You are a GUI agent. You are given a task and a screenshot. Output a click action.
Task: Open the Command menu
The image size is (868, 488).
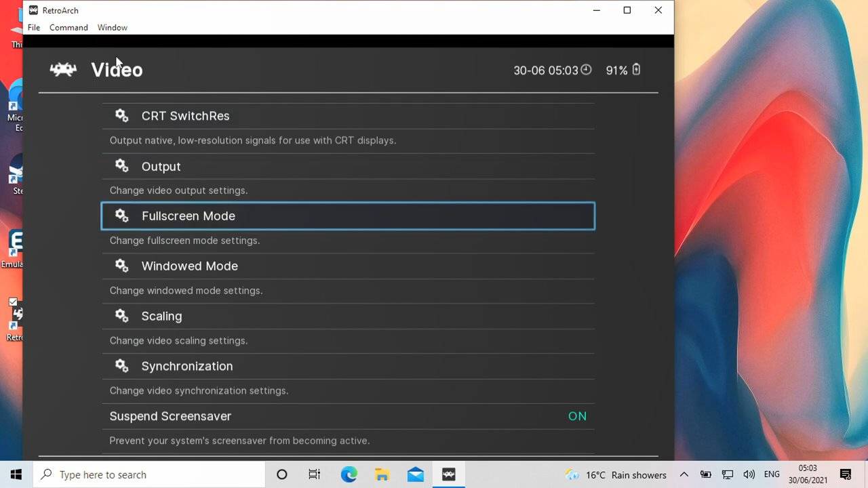tap(68, 28)
